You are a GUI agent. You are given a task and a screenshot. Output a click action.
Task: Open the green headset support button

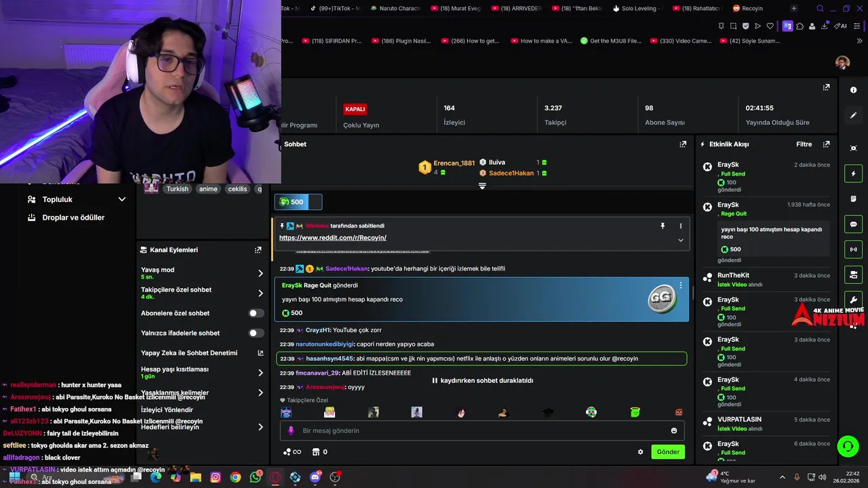(848, 446)
